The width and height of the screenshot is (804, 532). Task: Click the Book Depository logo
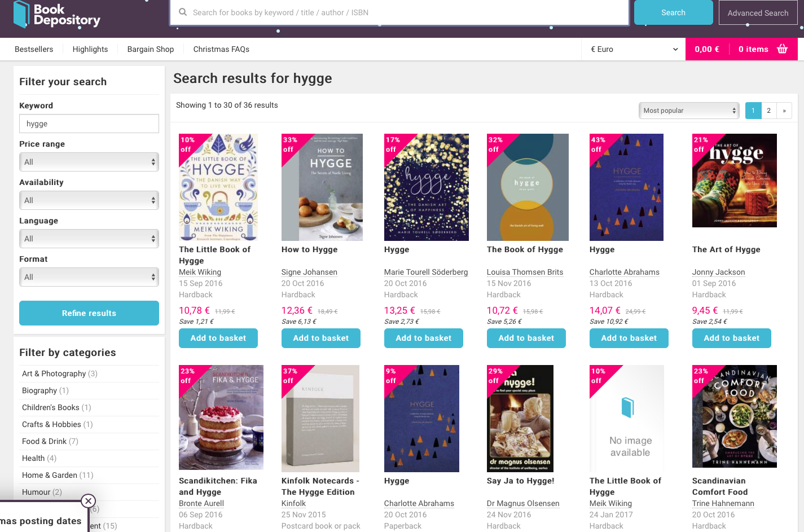pos(56,15)
